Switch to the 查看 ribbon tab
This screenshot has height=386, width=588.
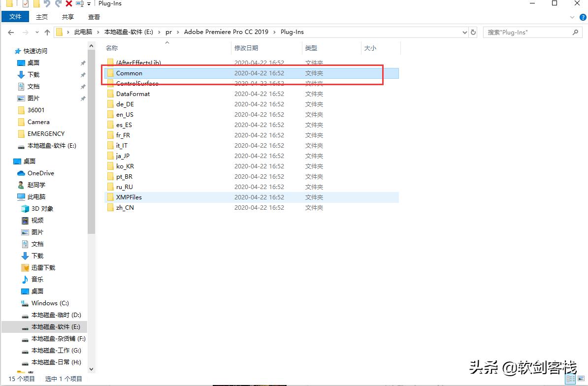click(94, 17)
